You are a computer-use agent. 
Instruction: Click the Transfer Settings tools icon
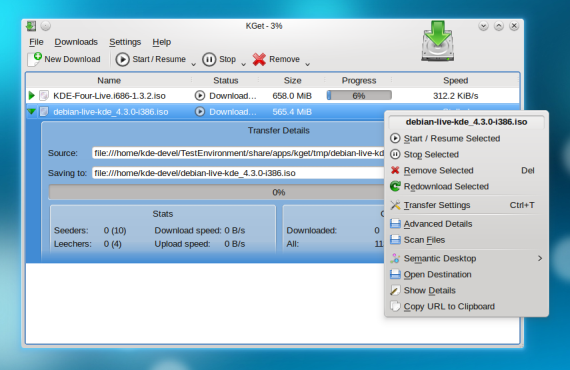[x=395, y=205]
